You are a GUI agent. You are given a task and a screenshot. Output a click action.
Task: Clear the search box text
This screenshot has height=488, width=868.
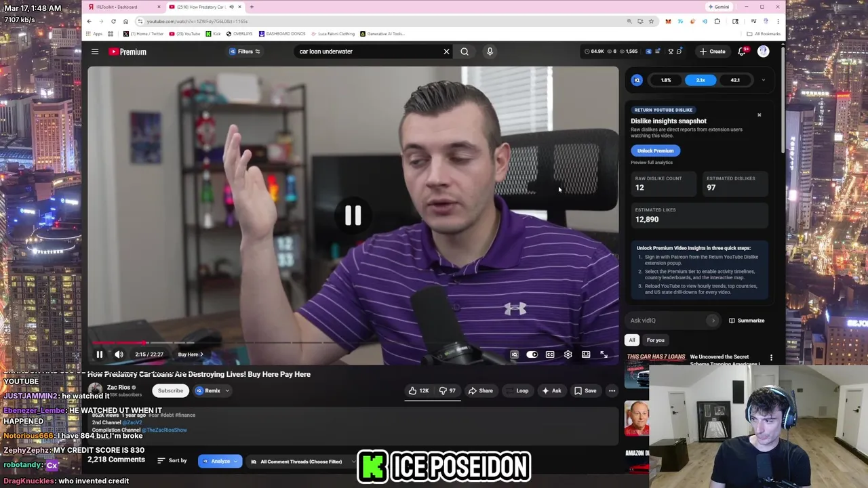coord(446,52)
